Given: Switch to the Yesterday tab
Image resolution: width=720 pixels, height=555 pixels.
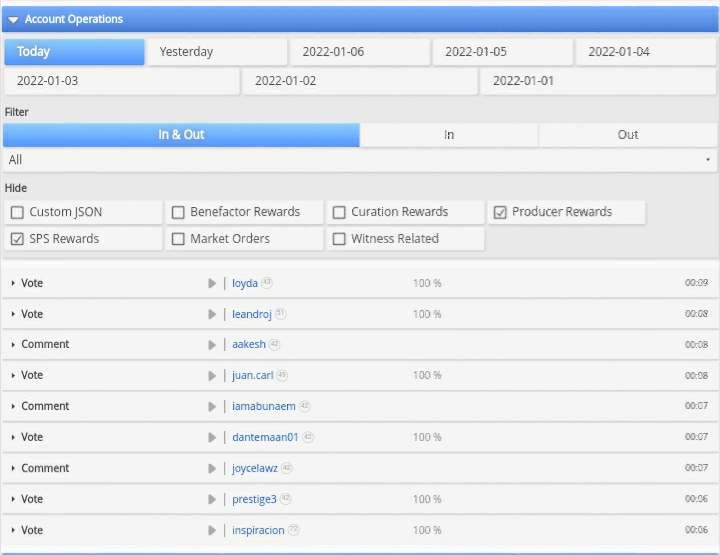Looking at the screenshot, I should [x=217, y=52].
